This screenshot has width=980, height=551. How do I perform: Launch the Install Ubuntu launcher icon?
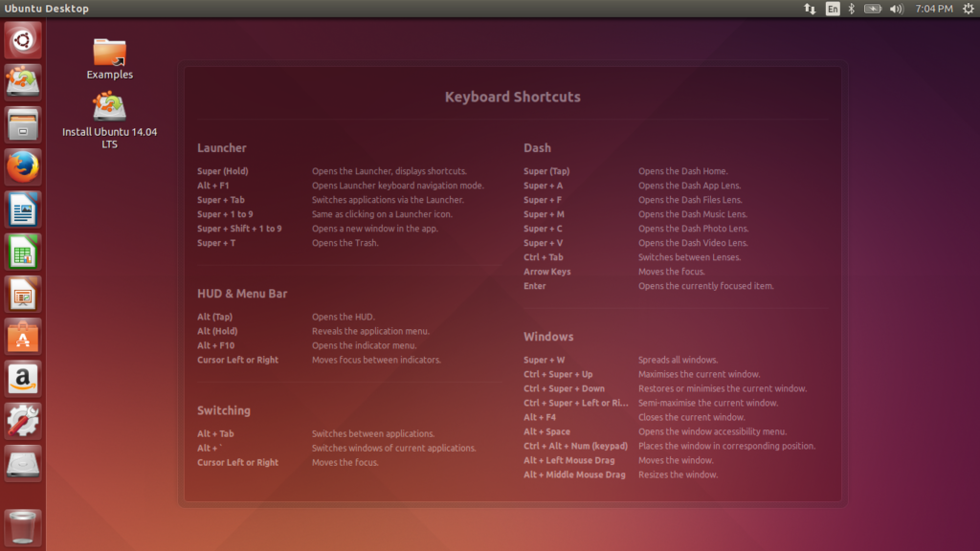pos(23,82)
